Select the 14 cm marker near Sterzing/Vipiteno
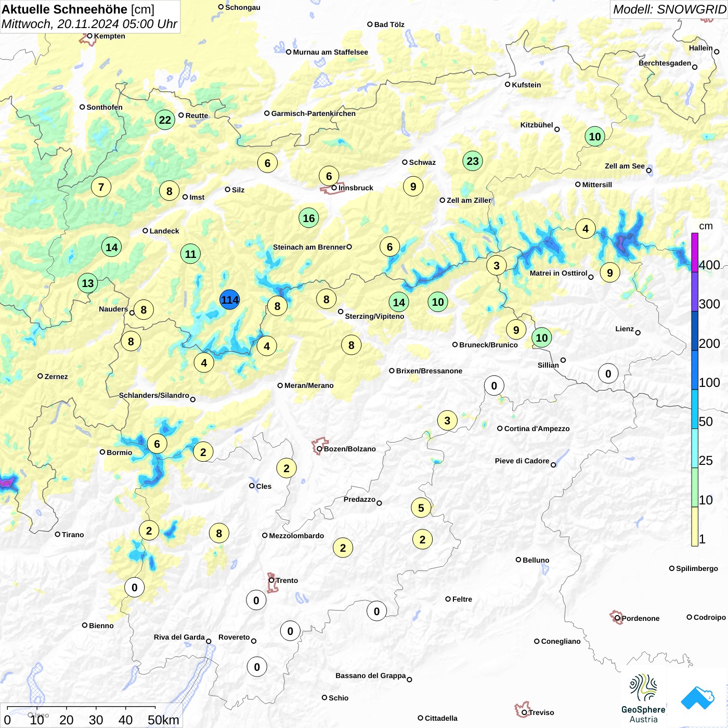This screenshot has width=728, height=728. 399,302
